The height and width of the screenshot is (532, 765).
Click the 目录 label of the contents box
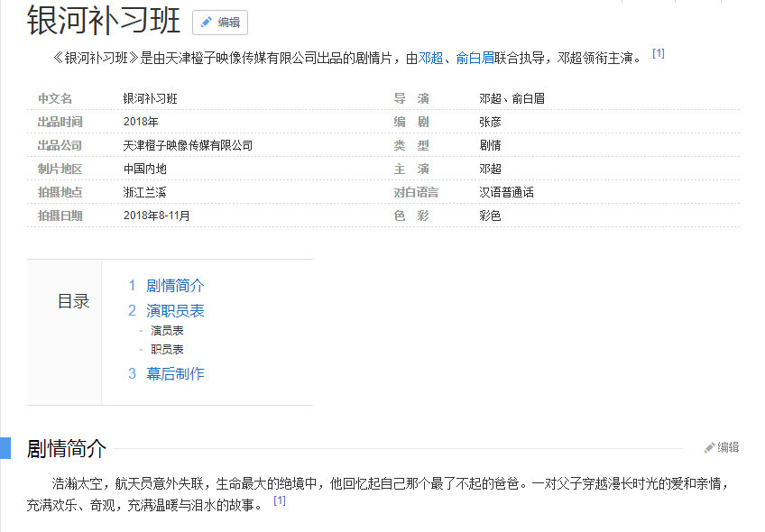pyautogui.click(x=72, y=301)
